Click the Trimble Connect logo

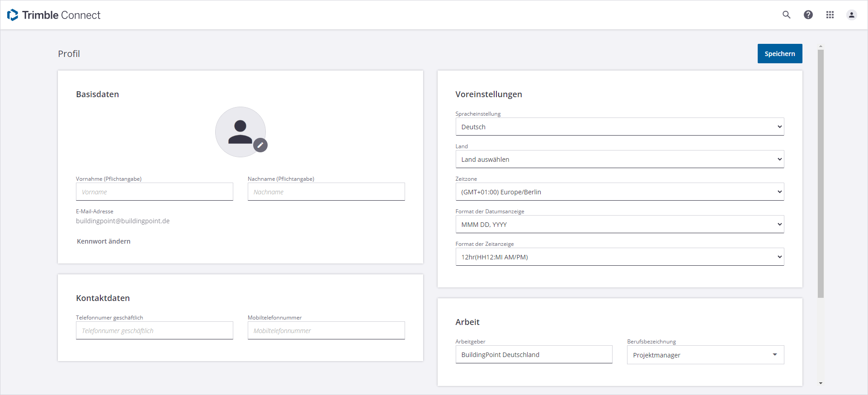[x=54, y=15]
